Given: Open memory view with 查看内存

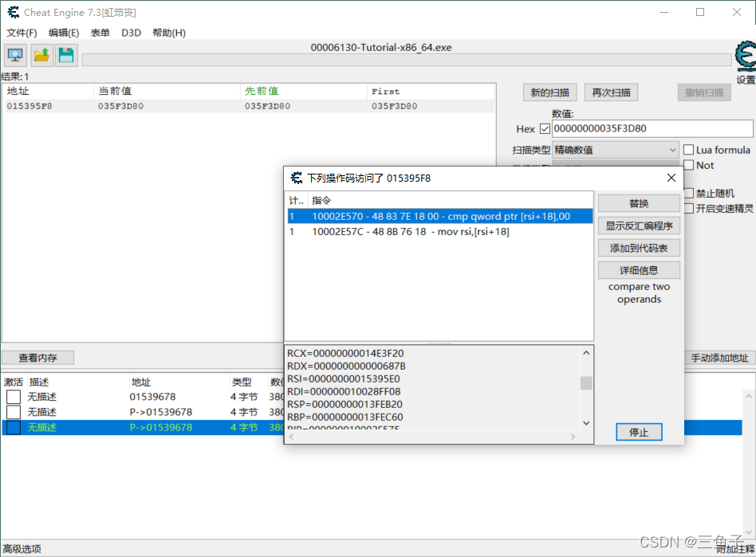Looking at the screenshot, I should [x=37, y=358].
